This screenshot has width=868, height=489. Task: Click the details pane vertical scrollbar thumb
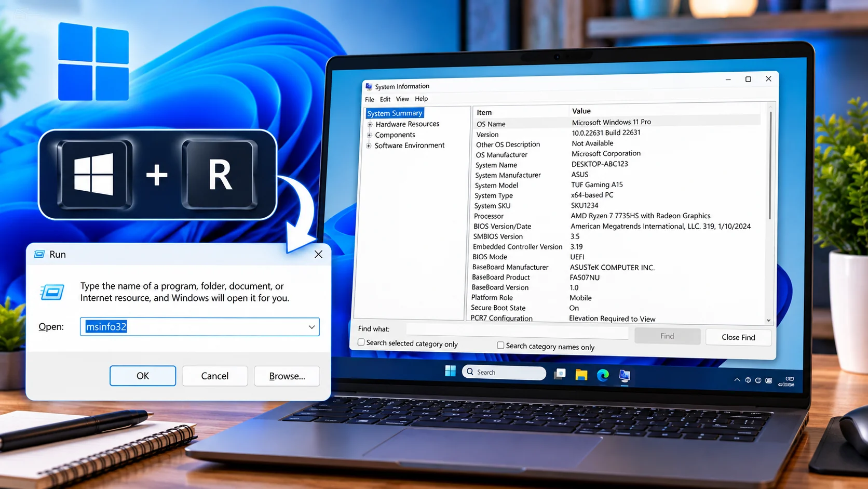tap(770, 165)
